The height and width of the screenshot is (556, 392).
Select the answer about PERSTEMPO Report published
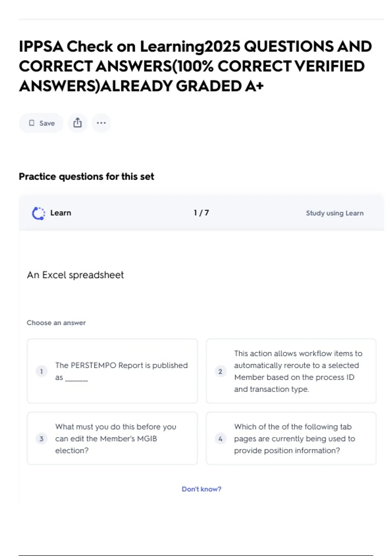coord(121,371)
